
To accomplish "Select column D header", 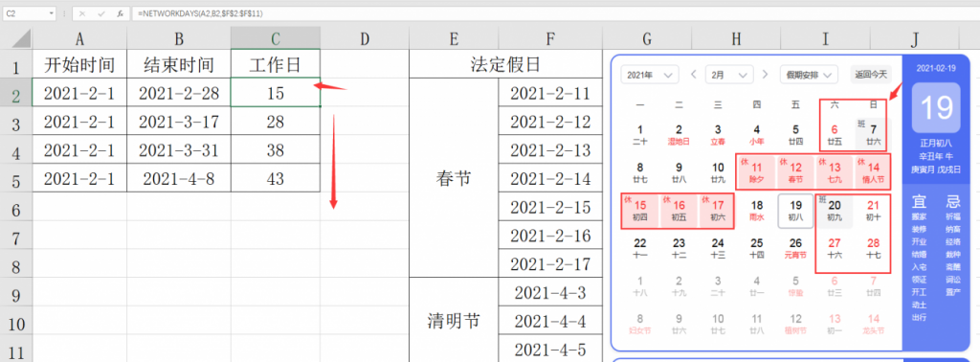I will [365, 38].
